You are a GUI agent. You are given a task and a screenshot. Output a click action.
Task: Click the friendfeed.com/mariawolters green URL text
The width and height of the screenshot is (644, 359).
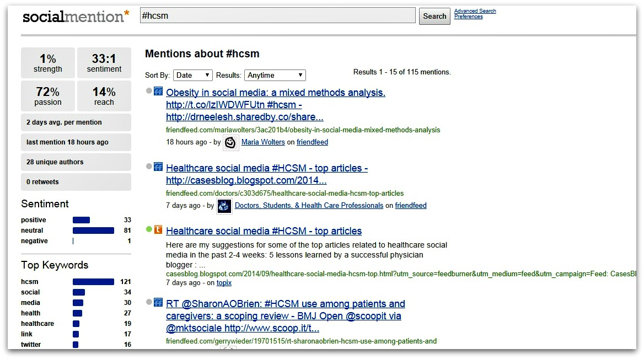click(x=303, y=130)
